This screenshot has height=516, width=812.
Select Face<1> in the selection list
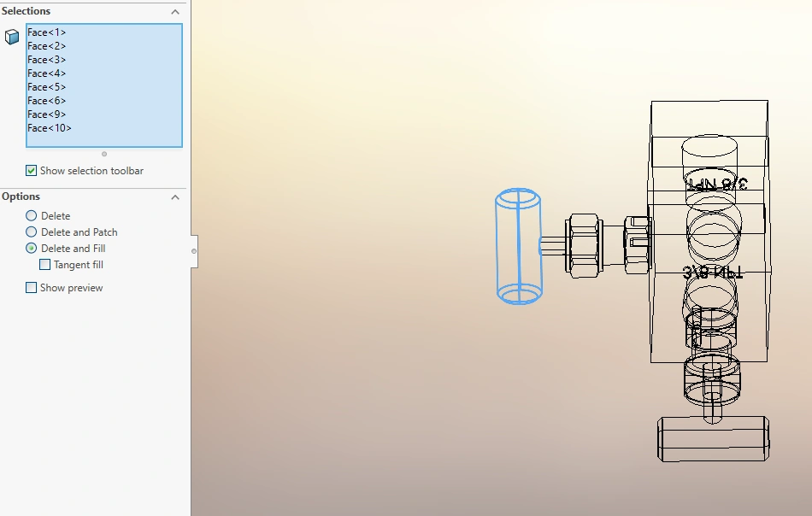pos(47,32)
